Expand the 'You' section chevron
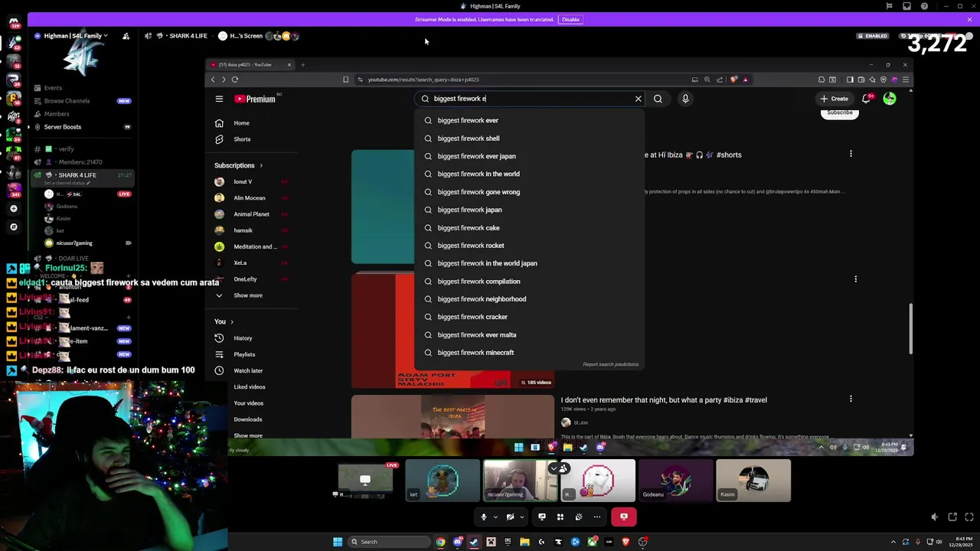 coord(232,321)
